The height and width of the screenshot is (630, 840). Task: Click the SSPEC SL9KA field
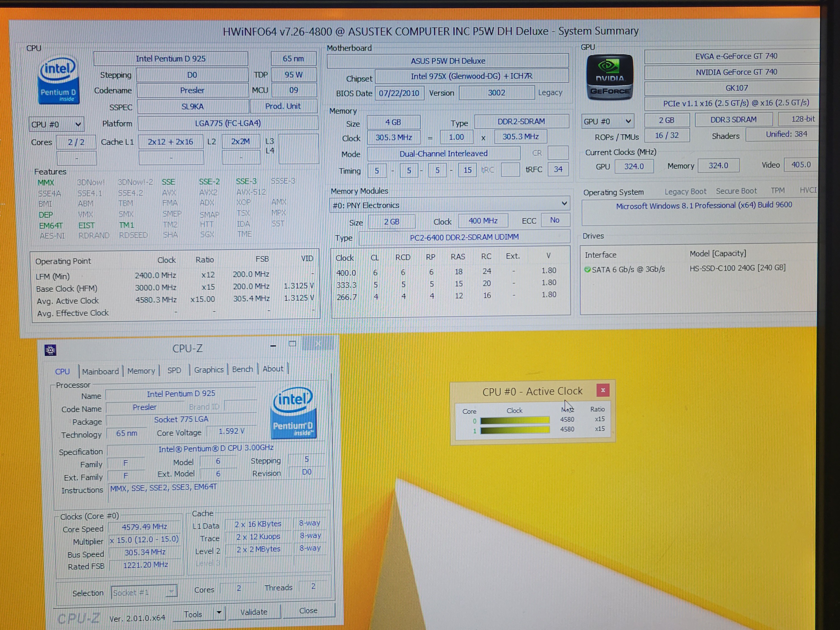click(192, 106)
